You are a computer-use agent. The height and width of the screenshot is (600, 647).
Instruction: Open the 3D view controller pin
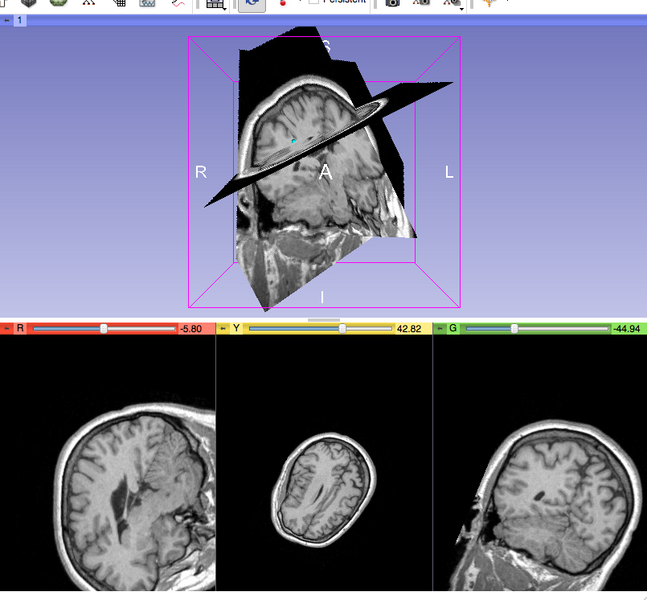(7, 20)
